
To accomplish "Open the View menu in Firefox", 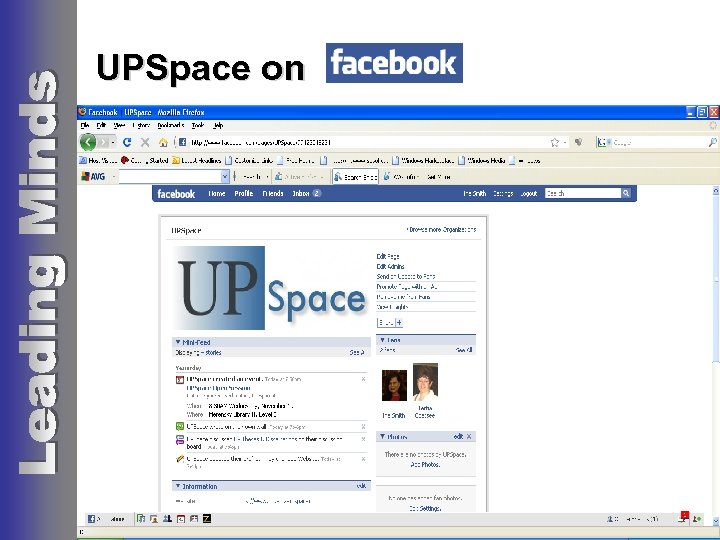I will coord(119,125).
